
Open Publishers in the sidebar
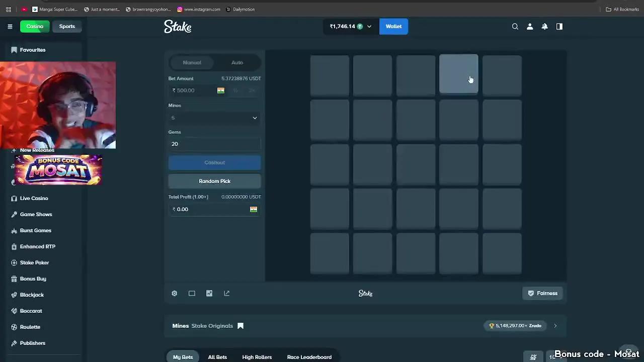[32, 343]
